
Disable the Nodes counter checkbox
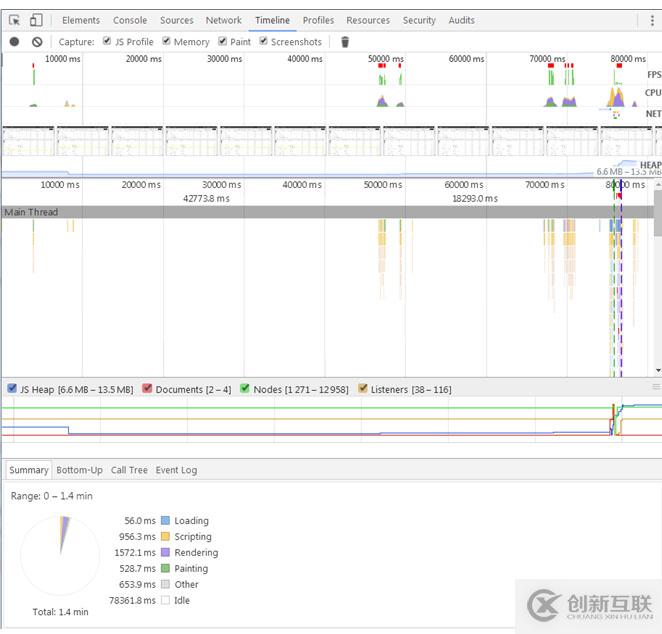(x=244, y=388)
